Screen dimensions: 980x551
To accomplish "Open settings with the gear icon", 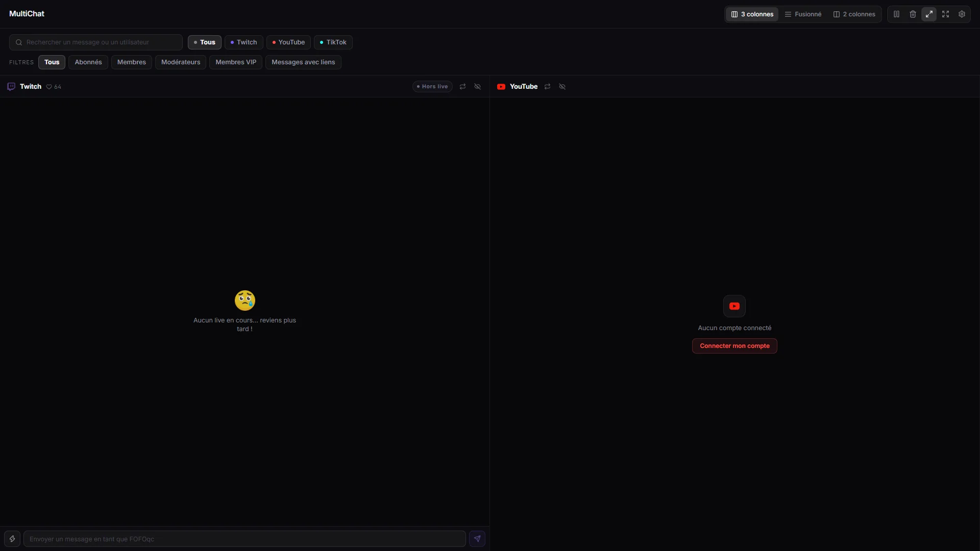I will 962,14.
